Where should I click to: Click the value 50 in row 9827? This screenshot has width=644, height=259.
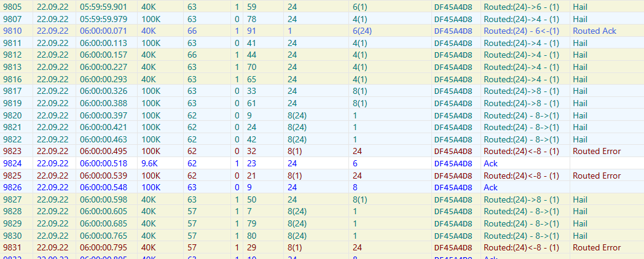(252, 199)
